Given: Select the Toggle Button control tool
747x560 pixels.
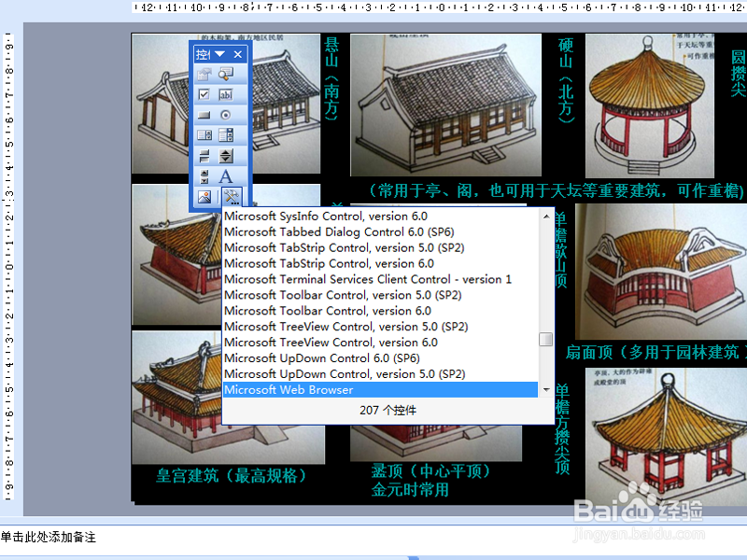Looking at the screenshot, I should point(204,156).
